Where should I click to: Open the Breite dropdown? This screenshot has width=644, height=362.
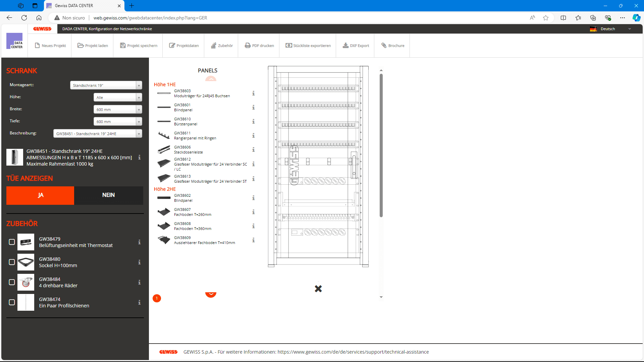point(118,110)
